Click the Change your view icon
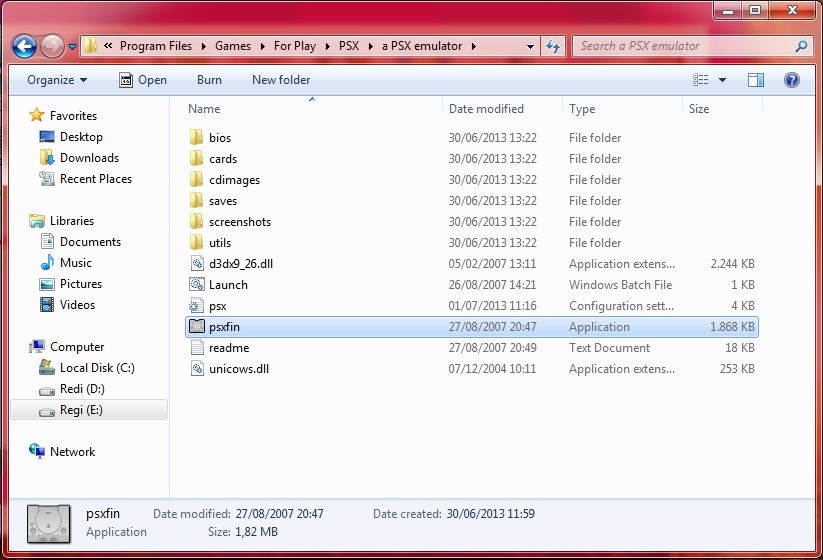Image resolution: width=823 pixels, height=560 pixels. pyautogui.click(x=700, y=80)
